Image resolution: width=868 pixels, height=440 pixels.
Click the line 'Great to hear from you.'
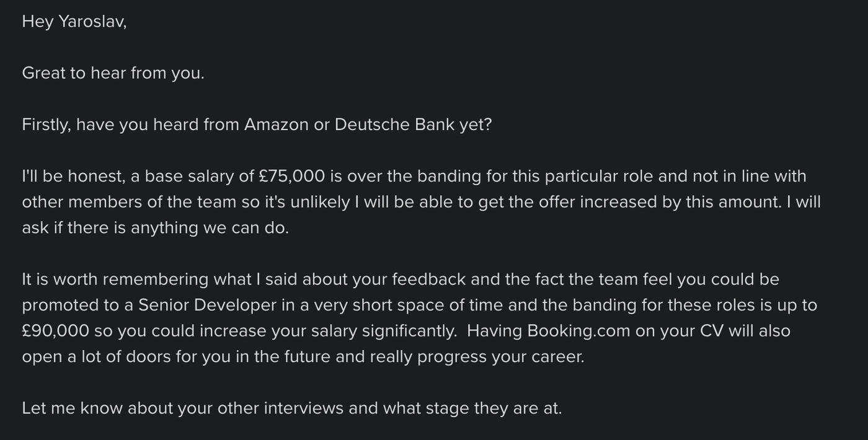[113, 73]
